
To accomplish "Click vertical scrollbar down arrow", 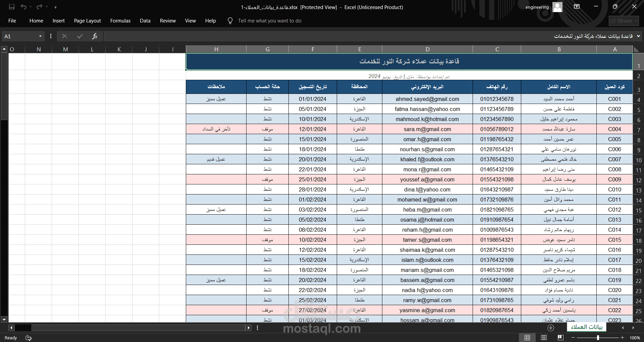I will coord(4,320).
